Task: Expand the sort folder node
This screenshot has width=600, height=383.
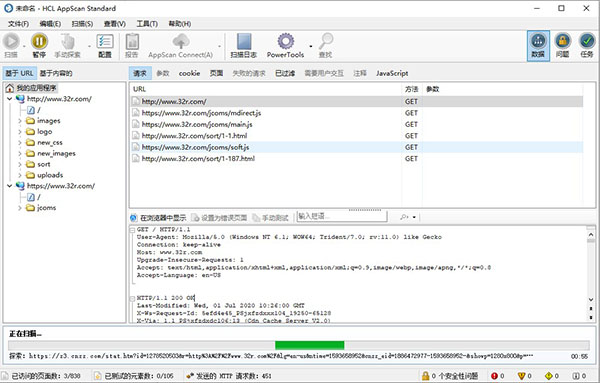Action: click(20, 165)
